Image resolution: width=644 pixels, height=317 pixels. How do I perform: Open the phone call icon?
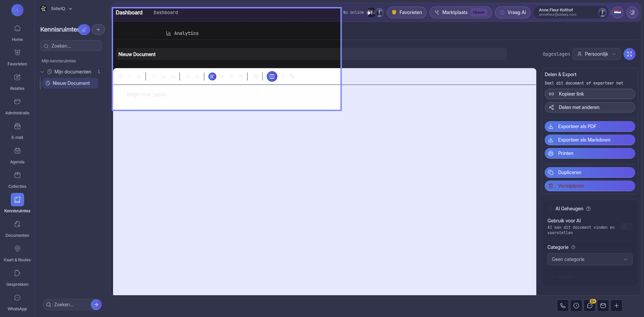pyautogui.click(x=563, y=306)
